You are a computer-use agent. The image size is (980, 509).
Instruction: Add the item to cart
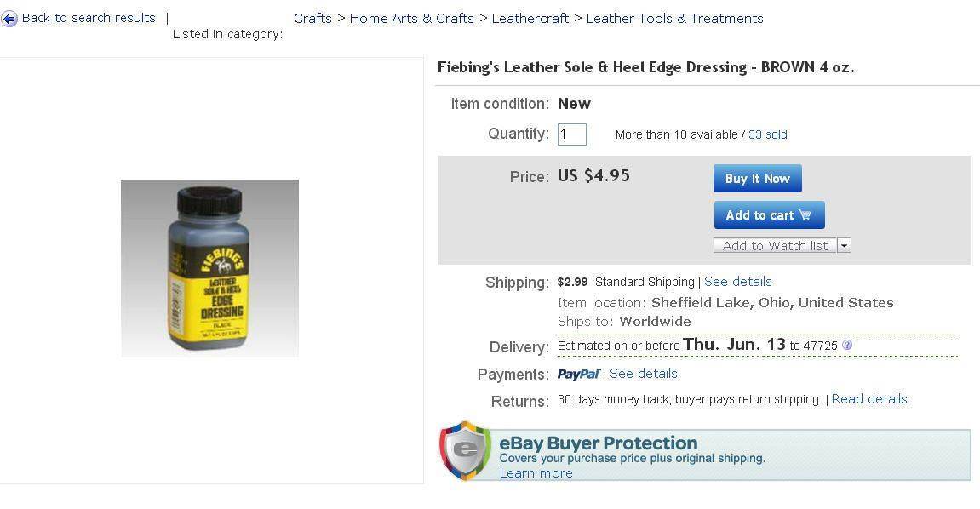tap(769, 215)
